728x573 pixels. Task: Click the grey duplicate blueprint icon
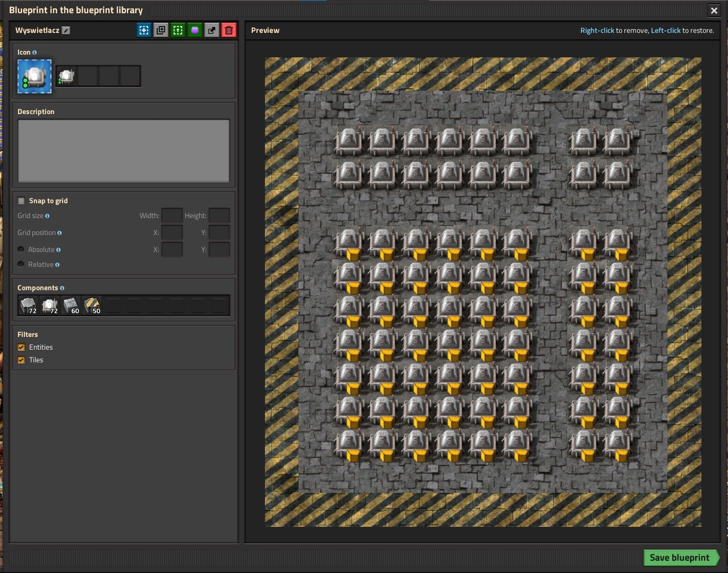coord(161,30)
